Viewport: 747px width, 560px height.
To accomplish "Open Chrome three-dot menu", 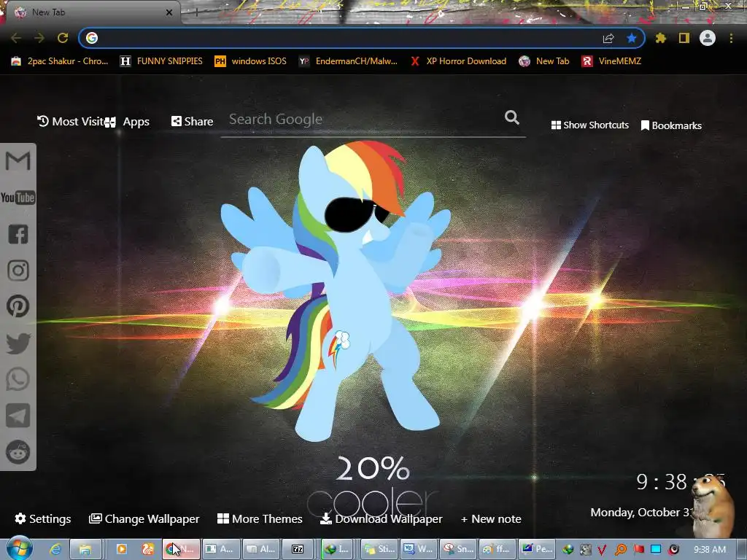I will 731,38.
